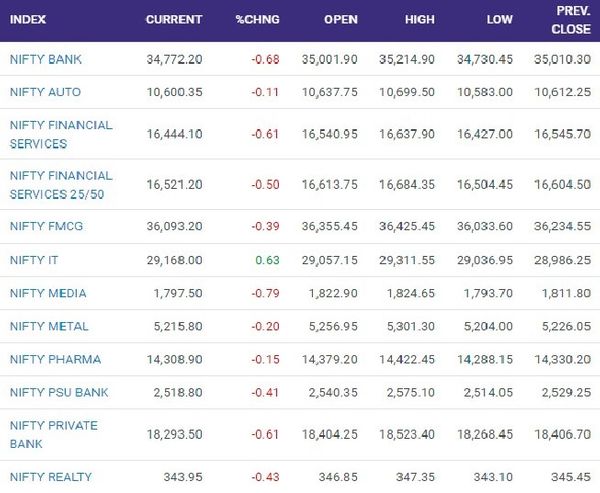Viewport: 600px width, 493px height.
Task: Select NIFTY BANK current value 34,772.20
Action: [174, 59]
